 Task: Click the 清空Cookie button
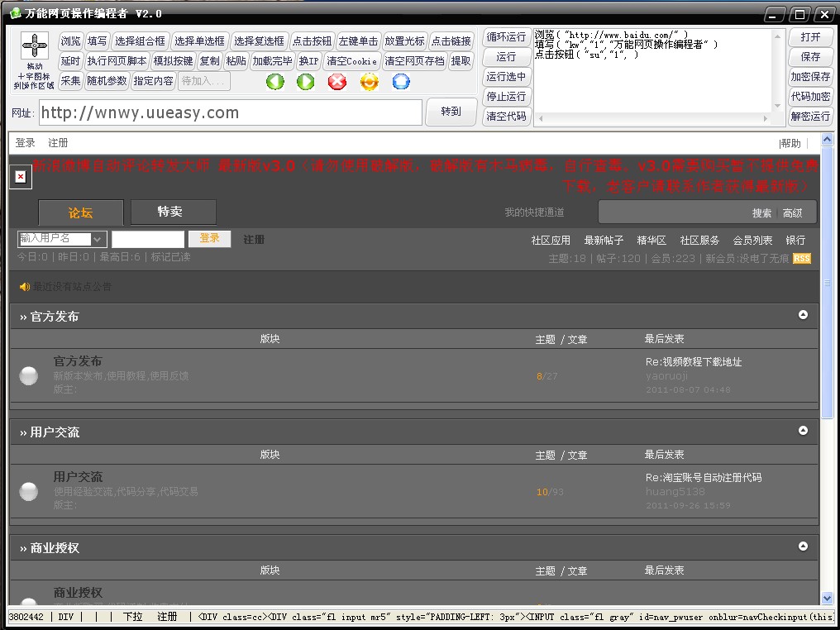(x=352, y=61)
